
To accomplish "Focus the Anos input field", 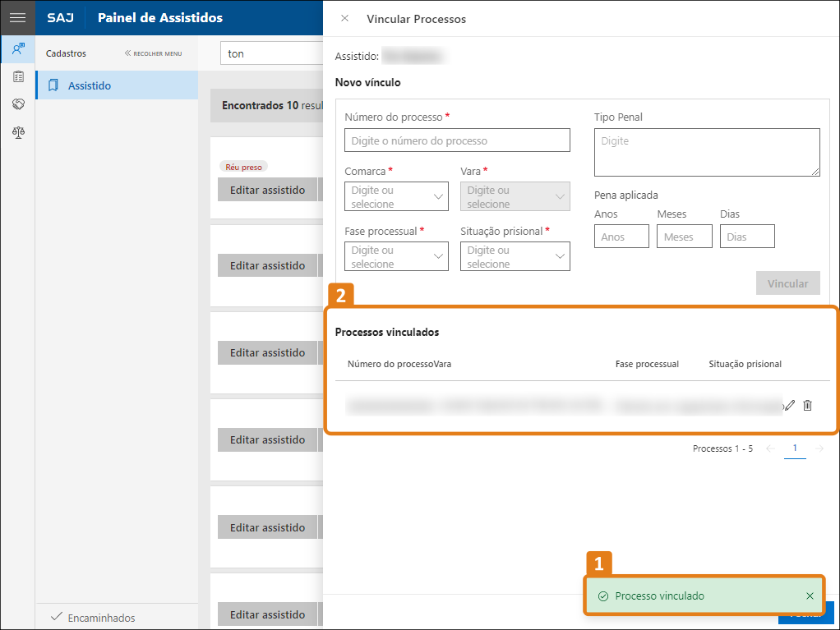I will (621, 236).
